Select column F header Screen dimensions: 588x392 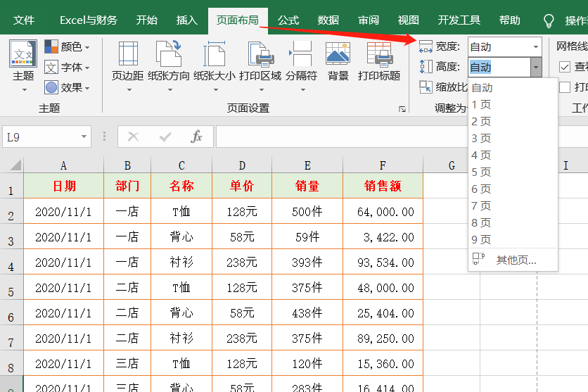383,165
